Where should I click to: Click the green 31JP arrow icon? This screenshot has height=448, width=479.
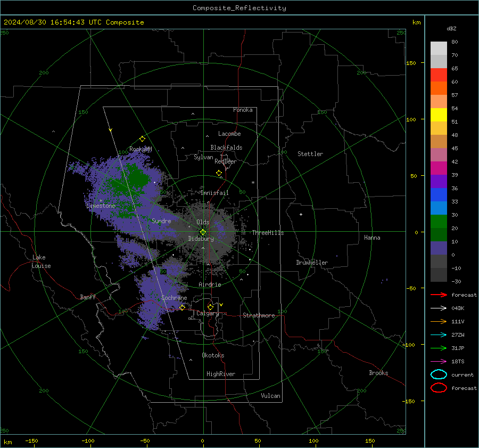point(439,348)
